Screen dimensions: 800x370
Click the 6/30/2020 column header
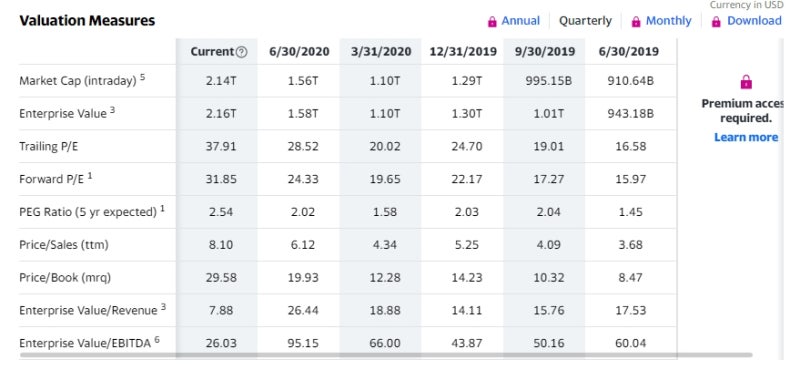pos(299,52)
